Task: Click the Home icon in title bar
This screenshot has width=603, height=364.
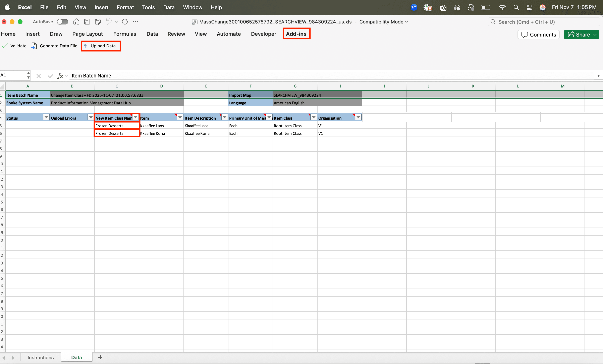Action: pyautogui.click(x=76, y=22)
